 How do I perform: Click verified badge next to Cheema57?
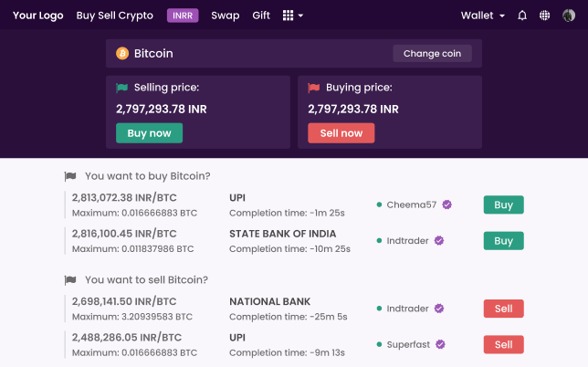point(447,205)
